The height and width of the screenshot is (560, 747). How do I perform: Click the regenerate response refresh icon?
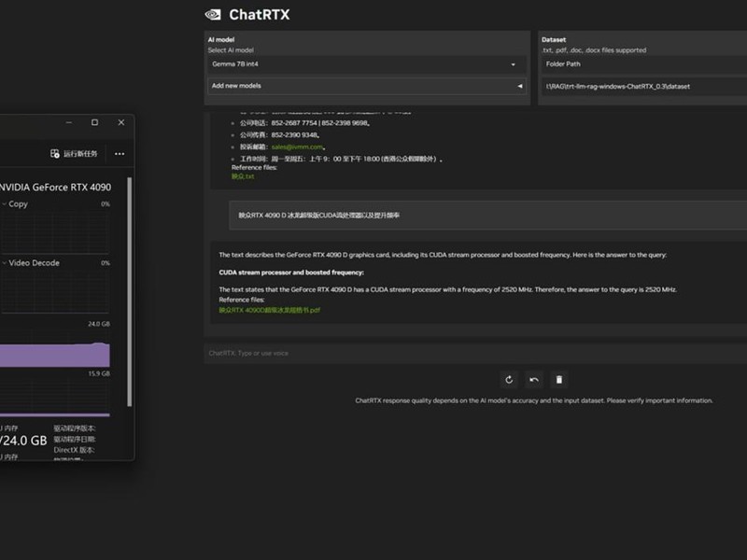[x=509, y=380]
